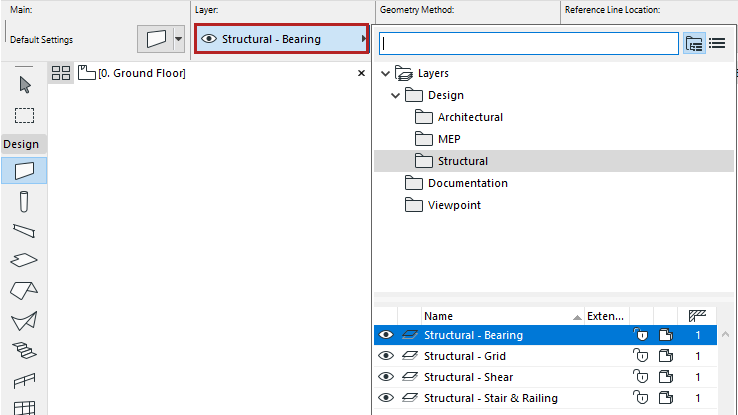
Task: Select the Arrow tool
Action: tap(24, 84)
